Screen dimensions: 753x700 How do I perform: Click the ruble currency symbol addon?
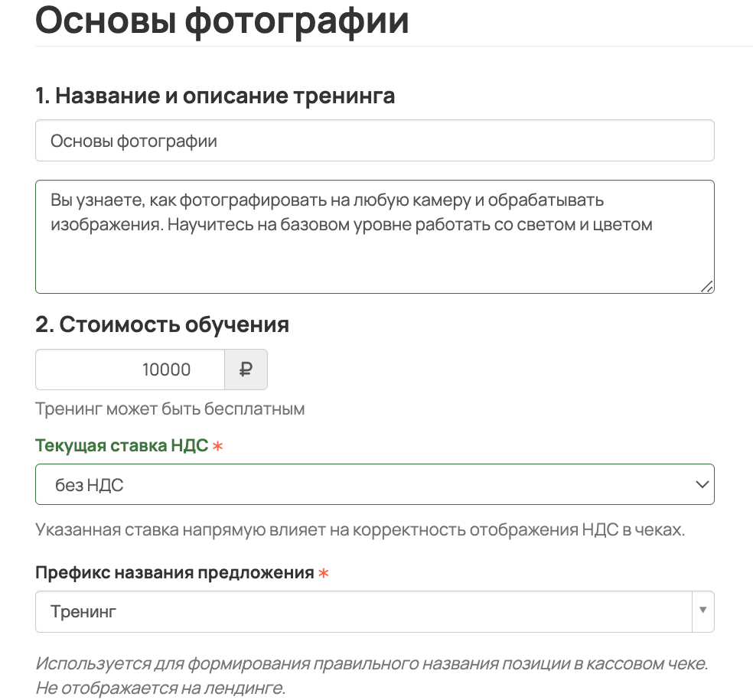[246, 370]
